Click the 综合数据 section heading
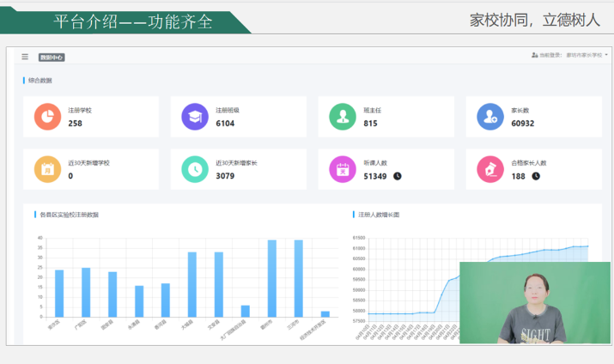Image resolution: width=614 pixels, height=364 pixels. (40, 81)
